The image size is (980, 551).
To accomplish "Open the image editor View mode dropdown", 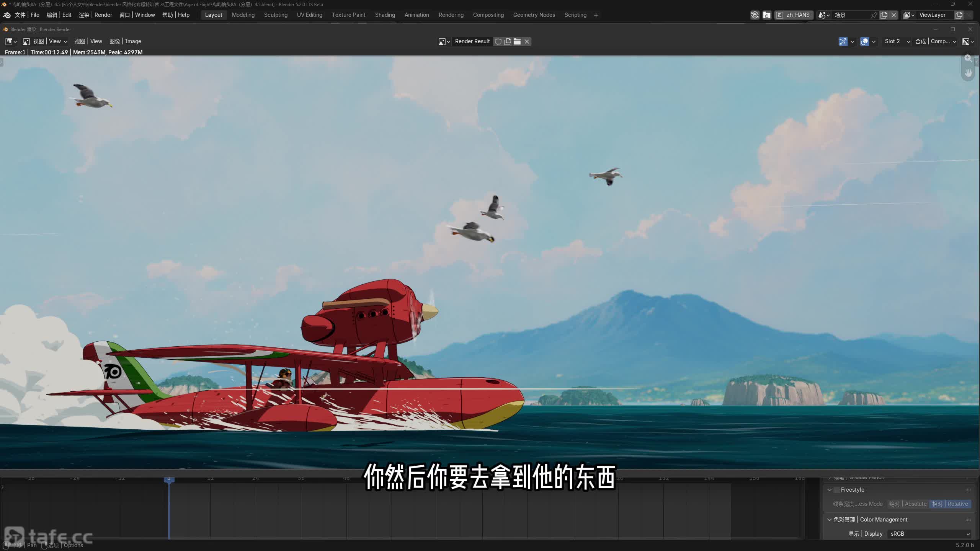I will [45, 41].
